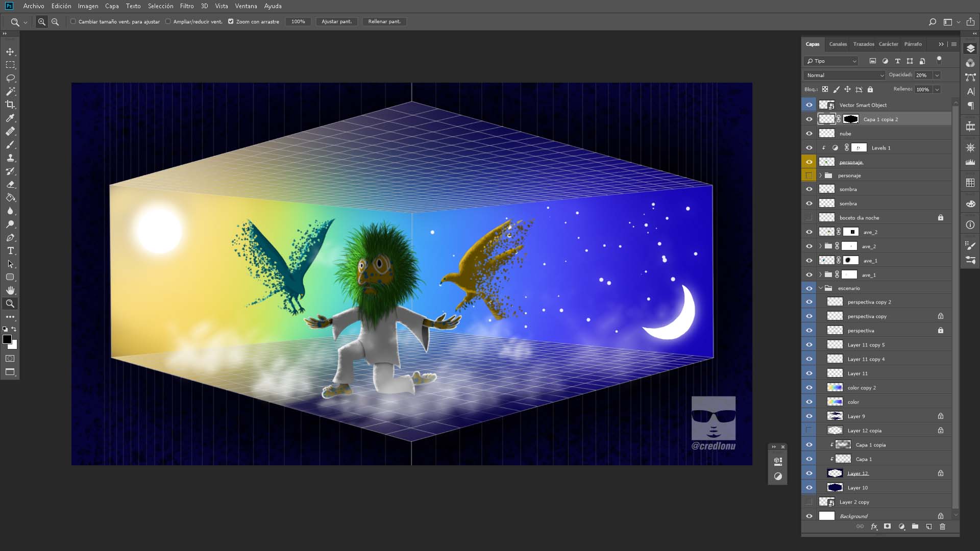Open the Opacidad dropdown arrow
980x551 pixels.
937,75
